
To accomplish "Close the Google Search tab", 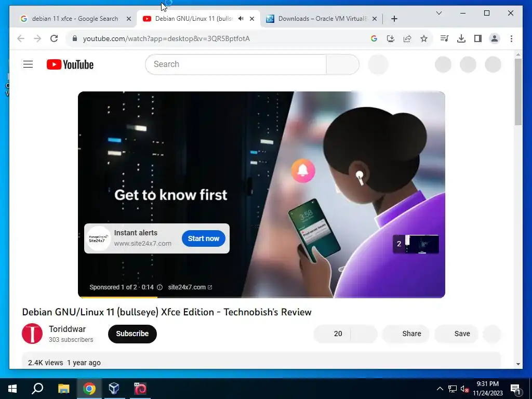I will coord(129,19).
